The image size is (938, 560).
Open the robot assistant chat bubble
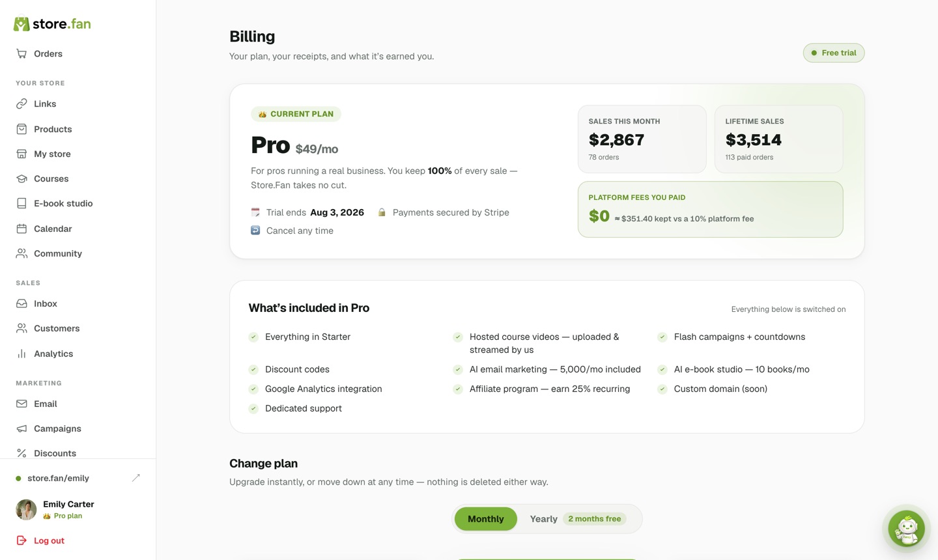point(906,528)
